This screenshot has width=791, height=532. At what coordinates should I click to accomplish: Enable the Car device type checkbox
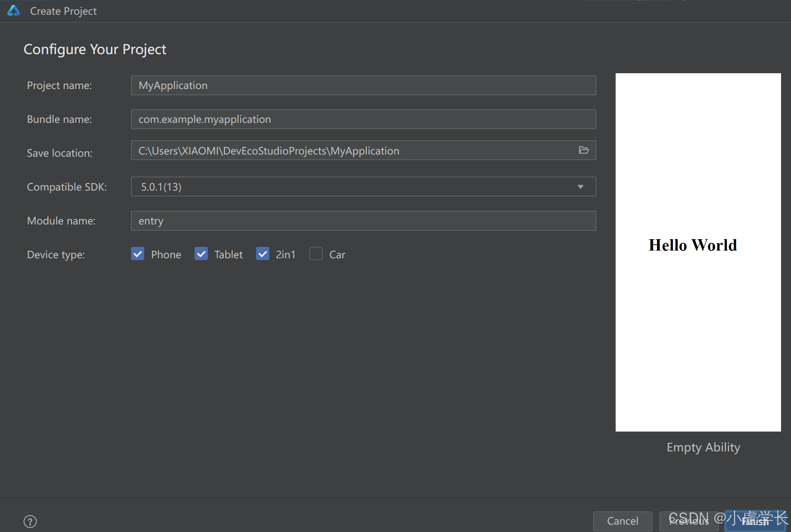click(x=316, y=254)
